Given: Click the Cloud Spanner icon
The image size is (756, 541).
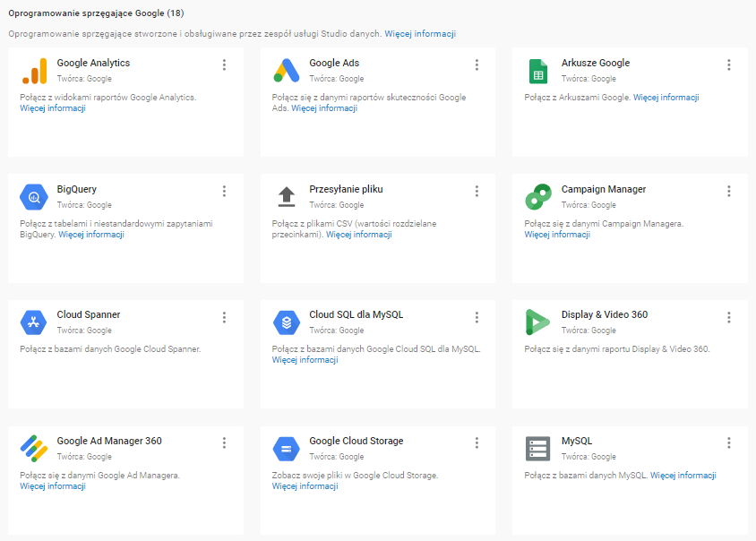Looking at the screenshot, I should pyautogui.click(x=33, y=322).
